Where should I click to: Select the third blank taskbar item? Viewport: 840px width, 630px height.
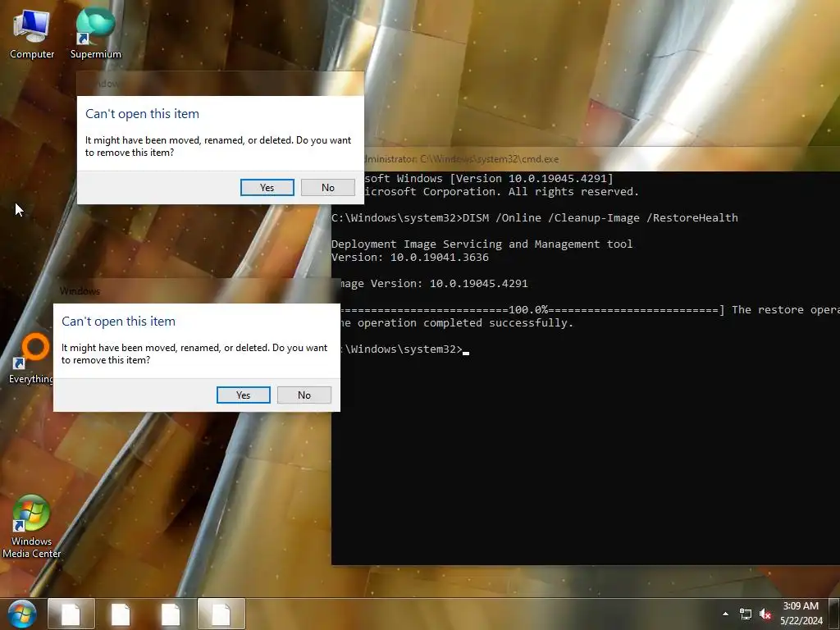[171, 614]
